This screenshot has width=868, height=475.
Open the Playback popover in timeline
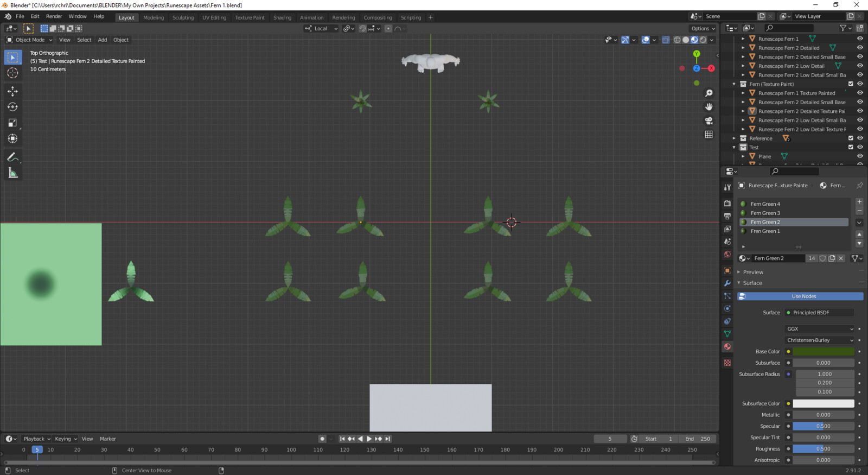[36, 439]
